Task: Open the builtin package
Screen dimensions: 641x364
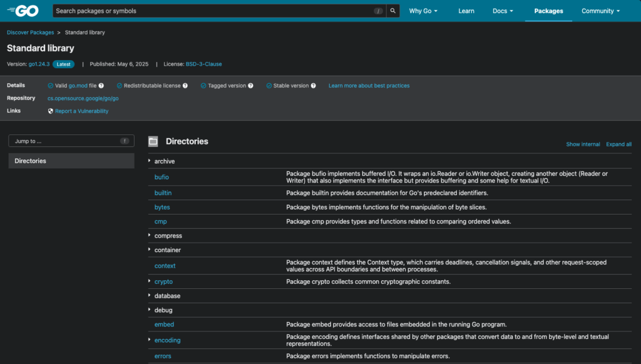Action: click(163, 193)
